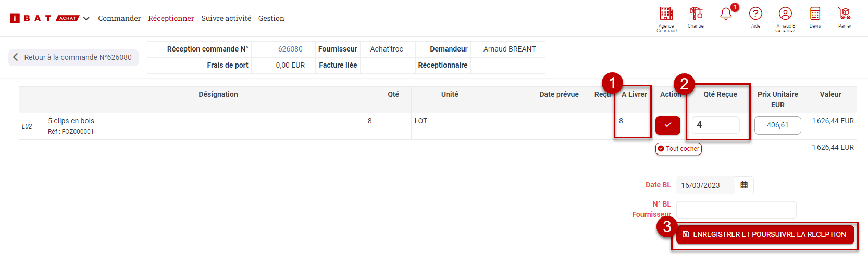Go back with Retour à la commande N°626080
The height and width of the screenshot is (256, 868).
click(73, 57)
